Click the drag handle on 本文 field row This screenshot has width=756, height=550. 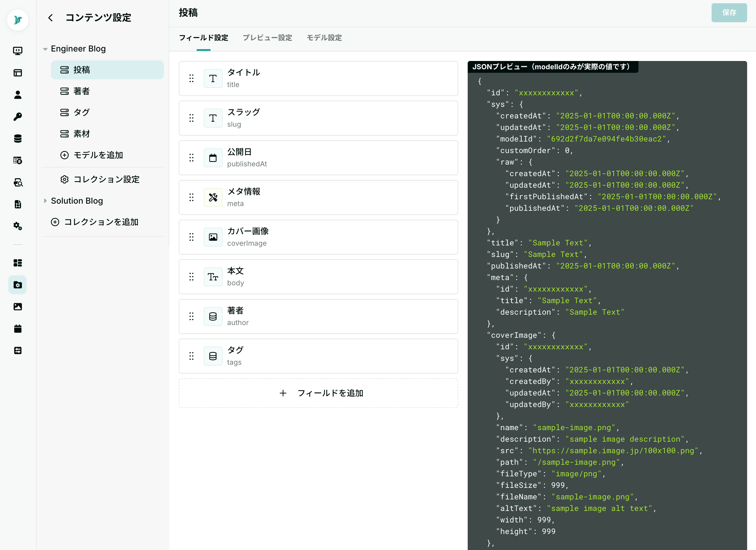pyautogui.click(x=191, y=277)
